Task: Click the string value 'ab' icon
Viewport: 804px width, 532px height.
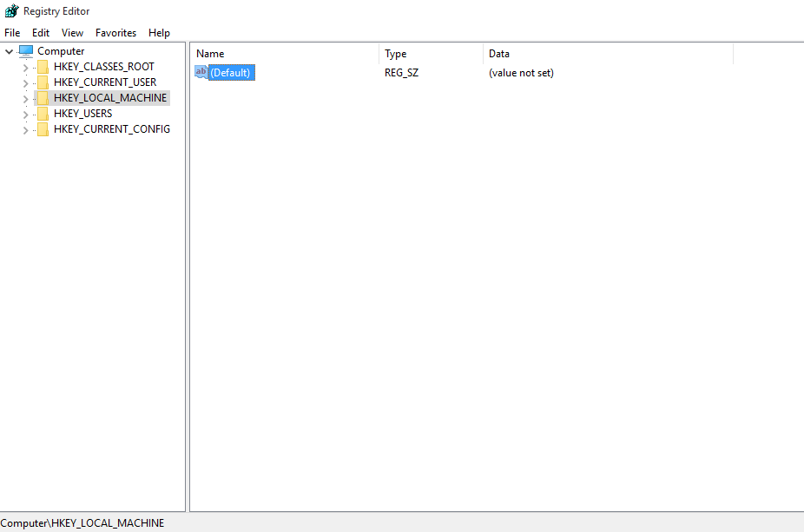Action: click(201, 72)
